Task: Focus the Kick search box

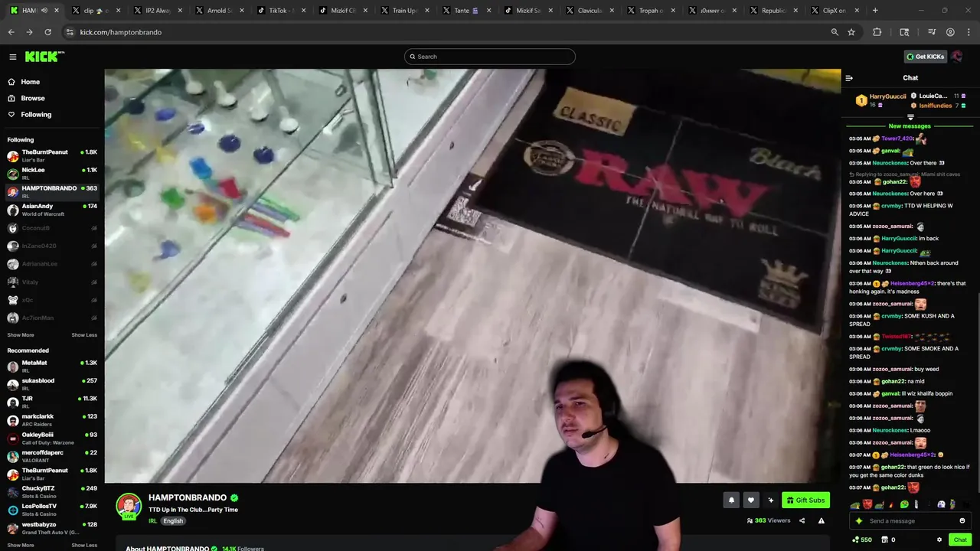Action: tap(490, 57)
